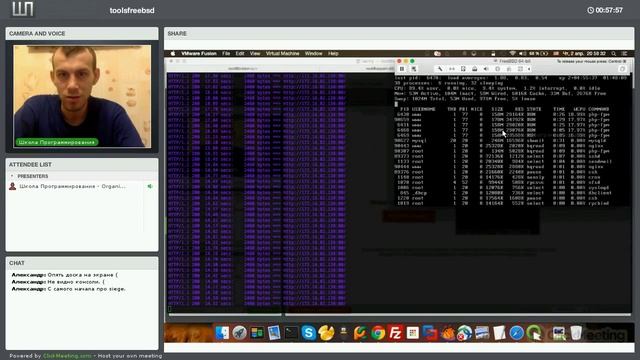Click chat message 'Не видно консоли'
The width and height of the screenshot is (640, 360).
tap(76, 282)
